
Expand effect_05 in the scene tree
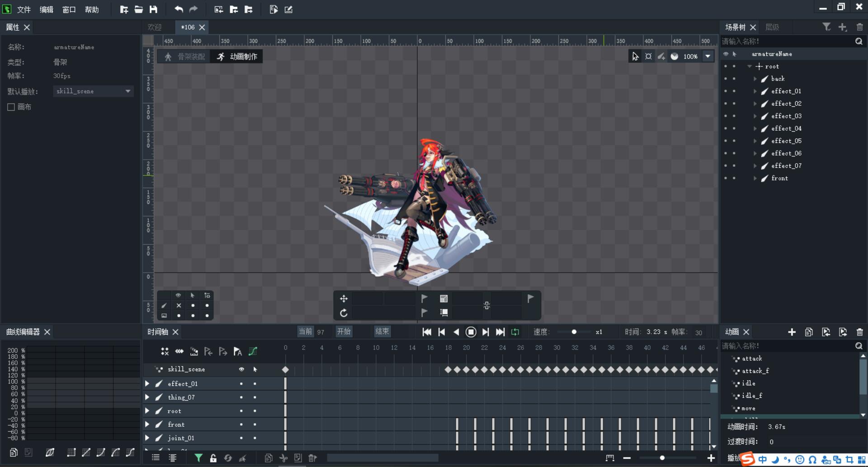click(755, 141)
